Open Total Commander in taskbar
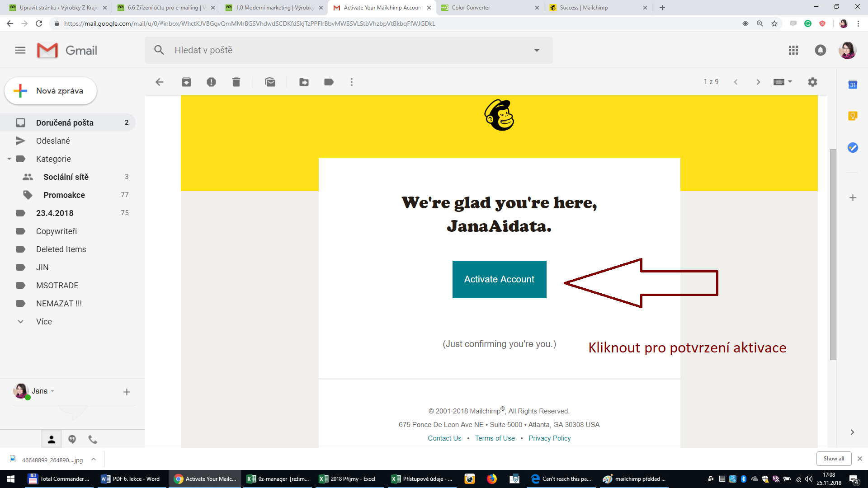This screenshot has width=868, height=488. click(x=59, y=479)
